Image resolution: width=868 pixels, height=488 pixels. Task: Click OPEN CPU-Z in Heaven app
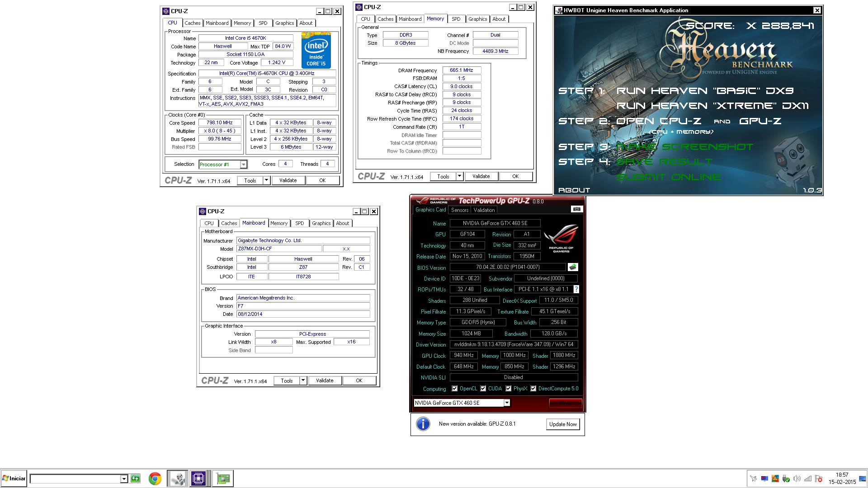tap(659, 121)
